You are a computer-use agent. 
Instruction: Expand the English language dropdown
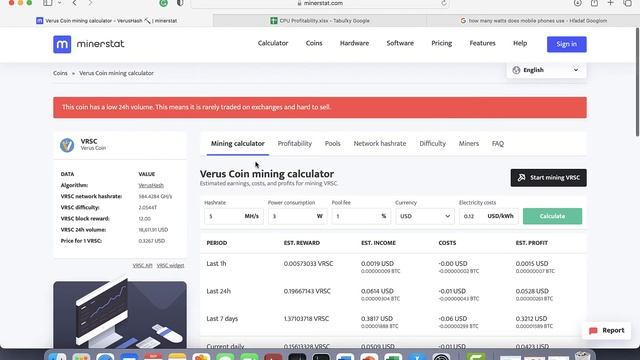pos(546,70)
